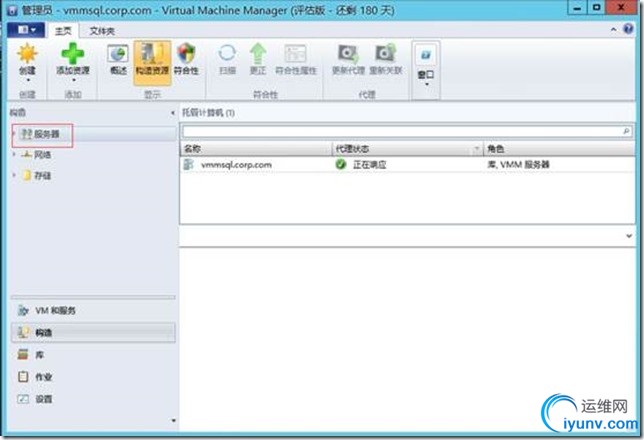This screenshot has height=440, width=644.
Task: Click the search magnifier icon
Action: (x=626, y=131)
